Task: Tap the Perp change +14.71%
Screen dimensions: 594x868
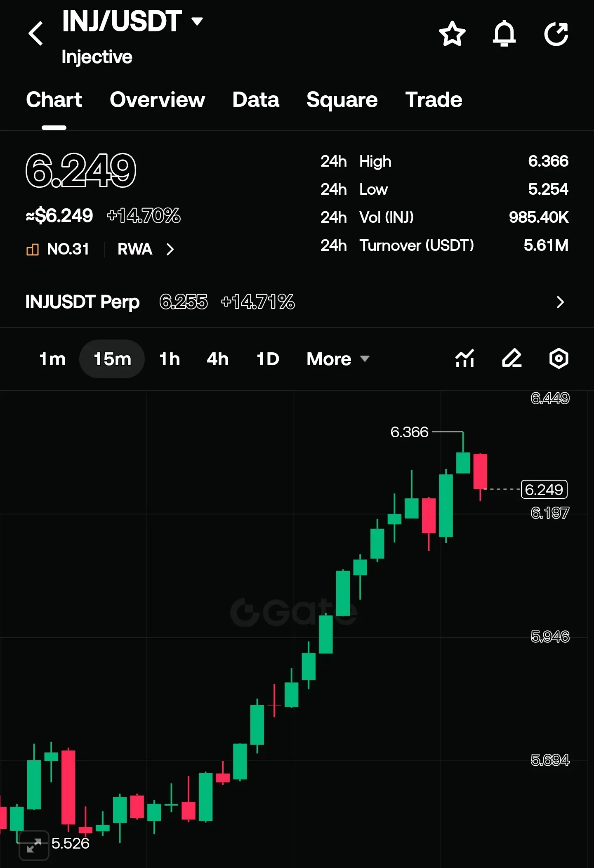Action: click(x=258, y=302)
